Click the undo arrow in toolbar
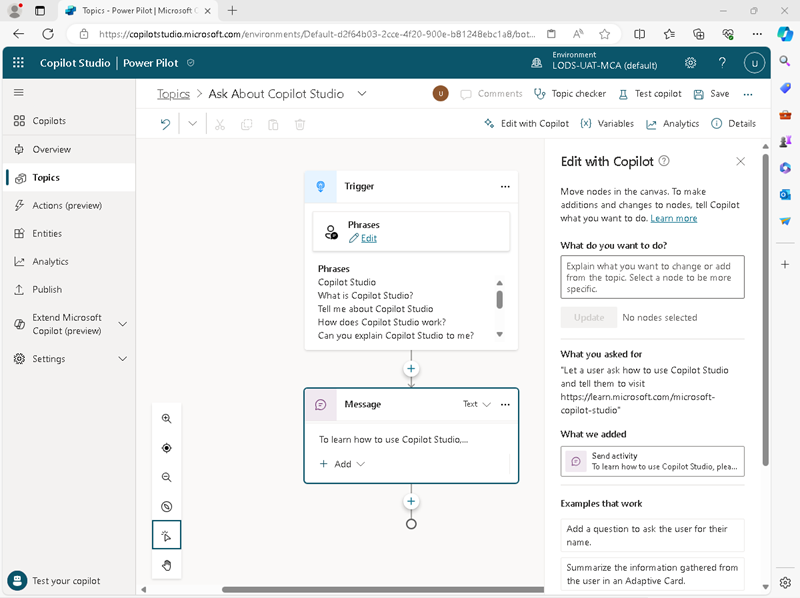The width and height of the screenshot is (800, 598). (165, 124)
